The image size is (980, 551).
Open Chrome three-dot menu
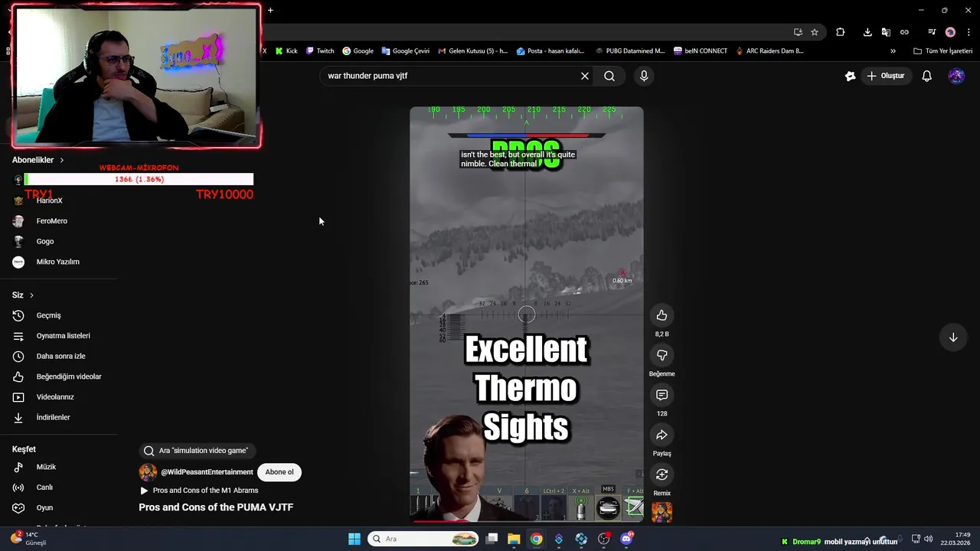coord(969,32)
